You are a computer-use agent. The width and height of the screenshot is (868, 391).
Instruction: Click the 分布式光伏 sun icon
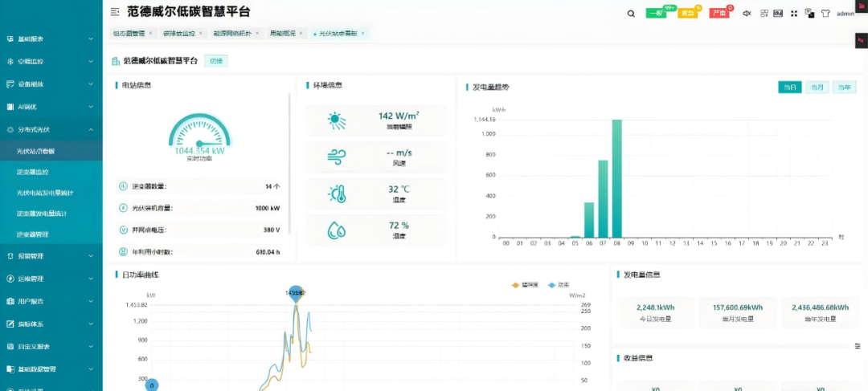pos(10,129)
